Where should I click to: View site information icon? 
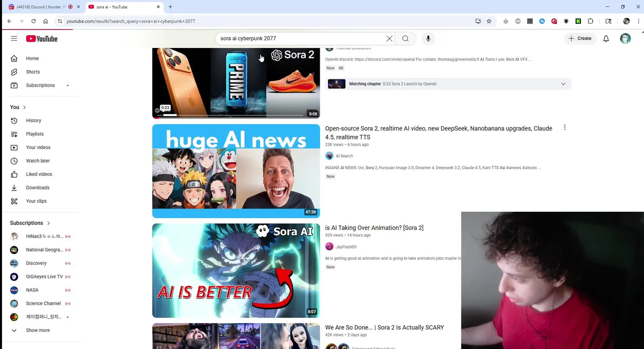[x=60, y=21]
